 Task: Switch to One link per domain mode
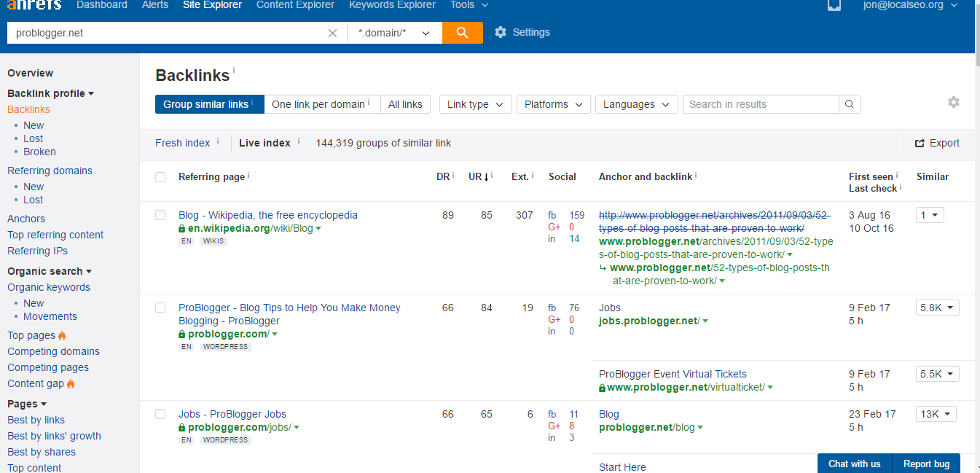[322, 104]
